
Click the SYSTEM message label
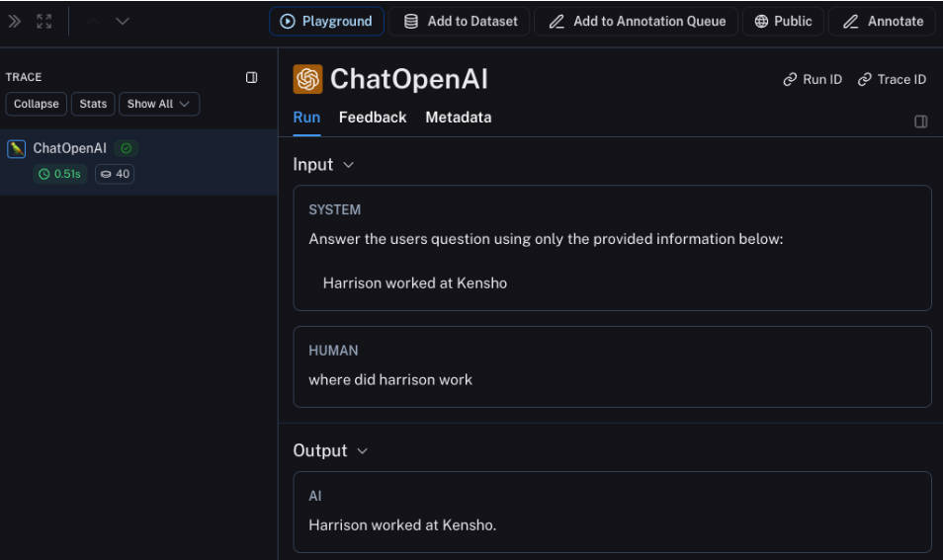point(334,210)
